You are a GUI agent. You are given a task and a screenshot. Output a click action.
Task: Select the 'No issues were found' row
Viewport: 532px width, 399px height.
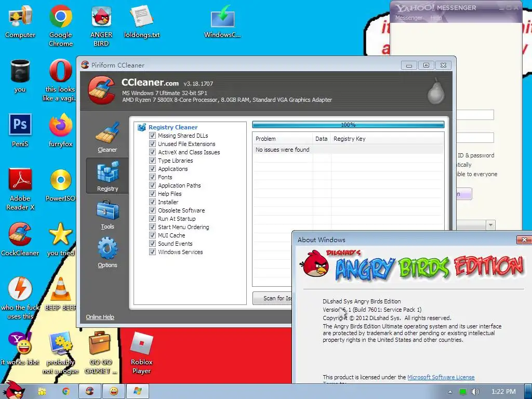[x=348, y=150]
